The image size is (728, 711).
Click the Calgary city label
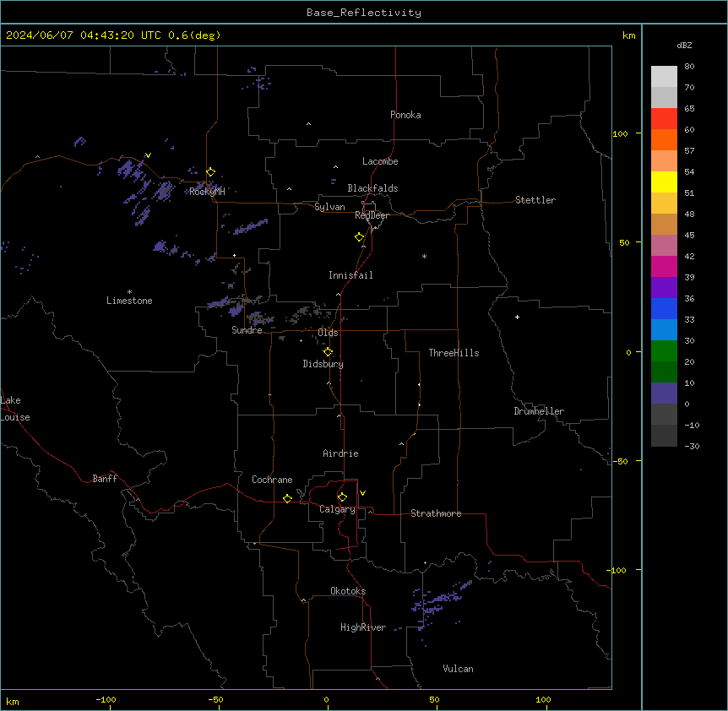pos(337,509)
